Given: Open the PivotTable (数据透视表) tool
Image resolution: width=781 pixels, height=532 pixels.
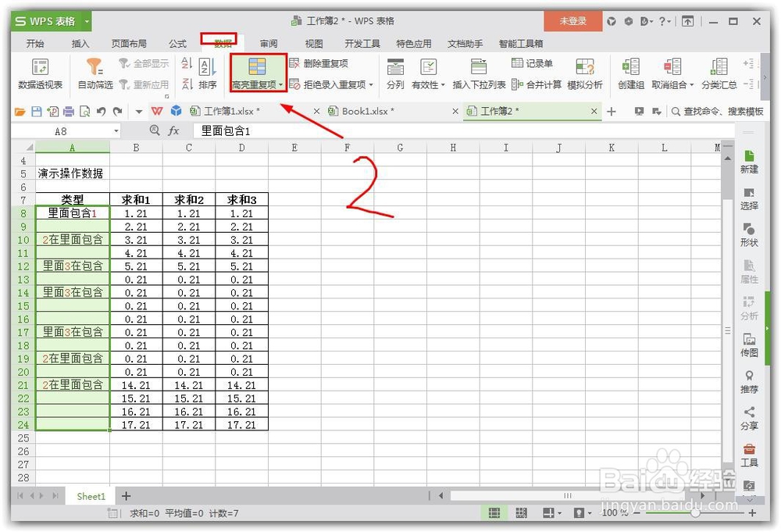Looking at the screenshot, I should tap(40, 74).
